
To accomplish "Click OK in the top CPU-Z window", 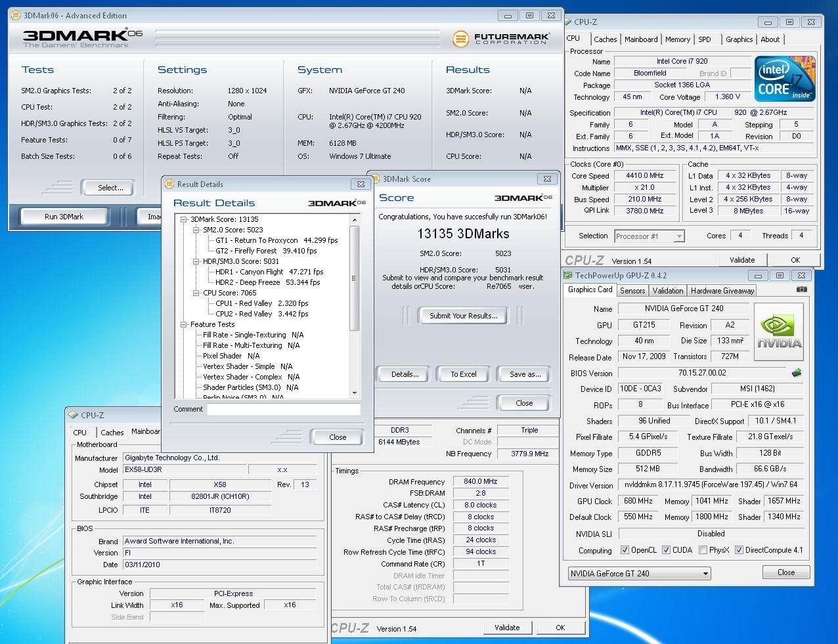I will (795, 260).
